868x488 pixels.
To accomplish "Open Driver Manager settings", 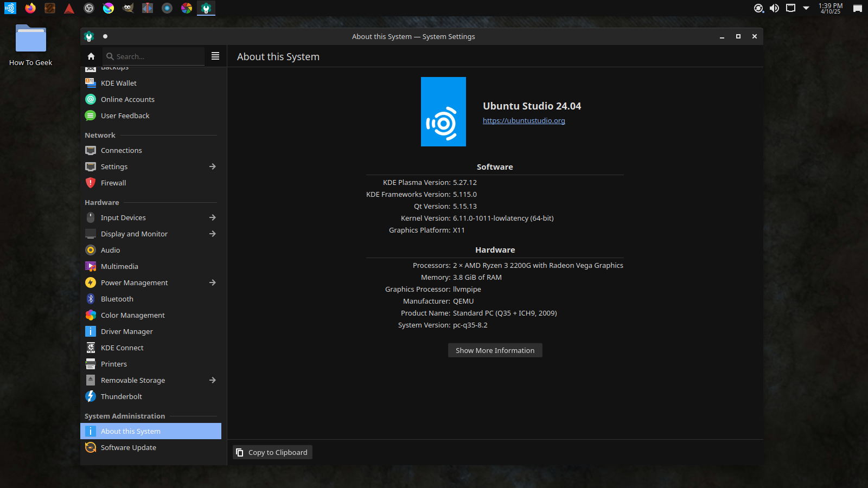I will click(x=125, y=331).
